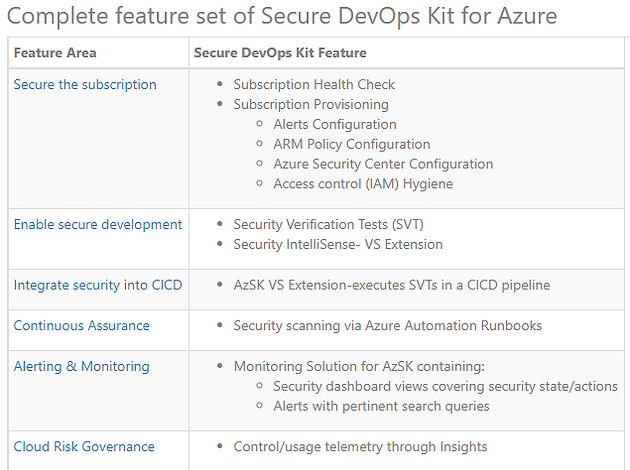
Task: Open the Continuous Assurance link
Action: tap(82, 325)
